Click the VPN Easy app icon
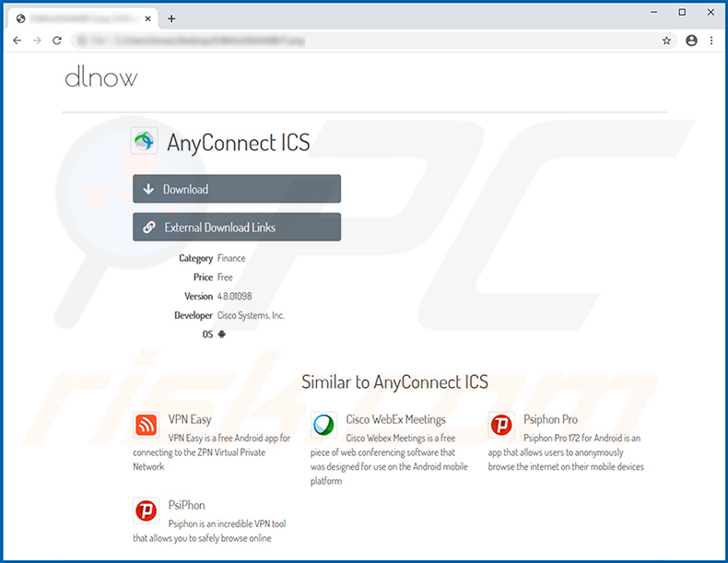Viewport: 728px width, 563px height. [147, 425]
